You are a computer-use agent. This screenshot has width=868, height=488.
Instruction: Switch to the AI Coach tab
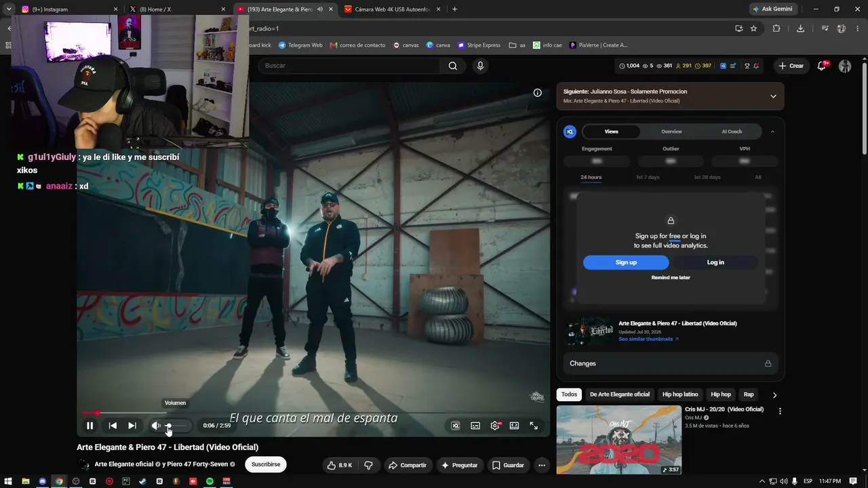pos(732,131)
